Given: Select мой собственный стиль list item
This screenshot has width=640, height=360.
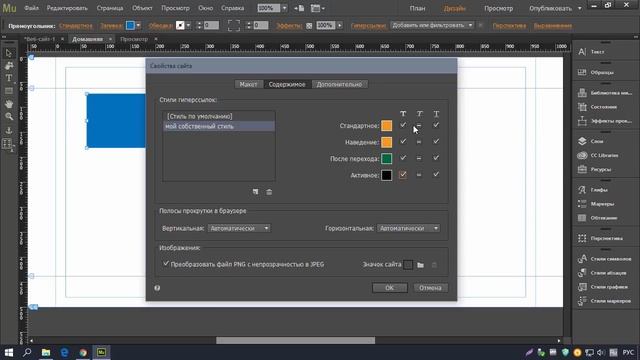Looking at the screenshot, I should point(219,126).
